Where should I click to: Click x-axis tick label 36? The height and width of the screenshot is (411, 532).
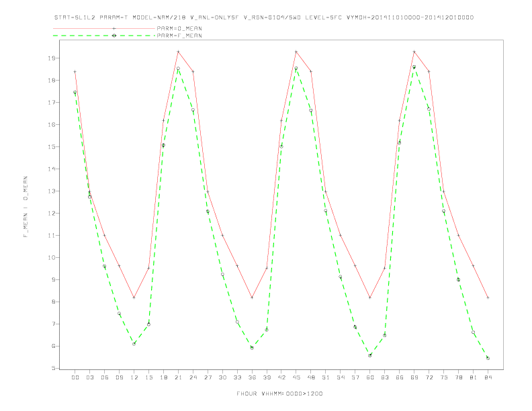pos(252,377)
